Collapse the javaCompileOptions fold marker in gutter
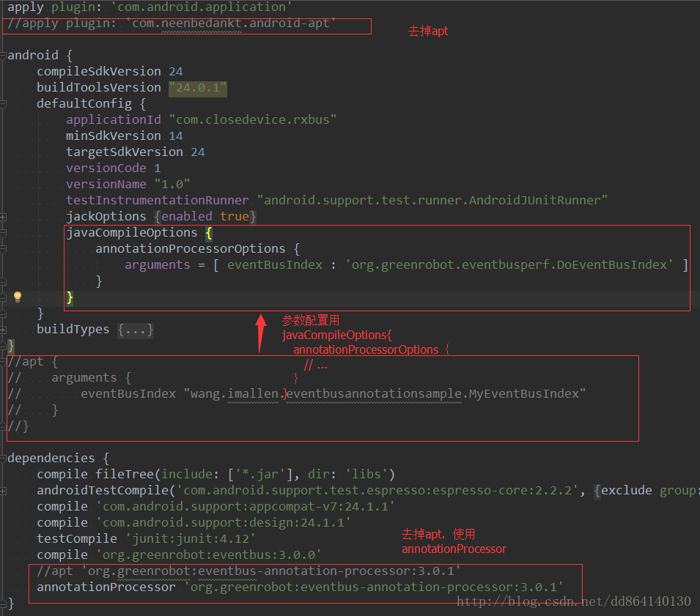This screenshot has width=700, height=616. pyautogui.click(x=4, y=233)
